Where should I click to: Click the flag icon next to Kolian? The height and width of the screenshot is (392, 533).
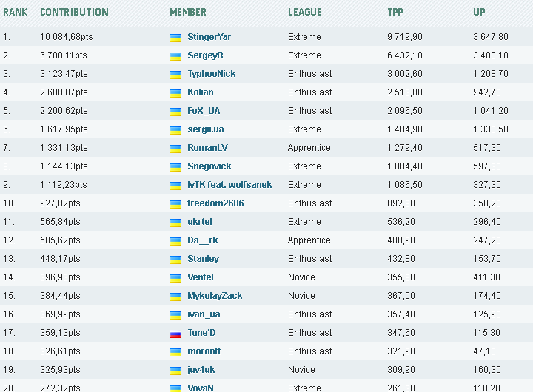point(175,93)
